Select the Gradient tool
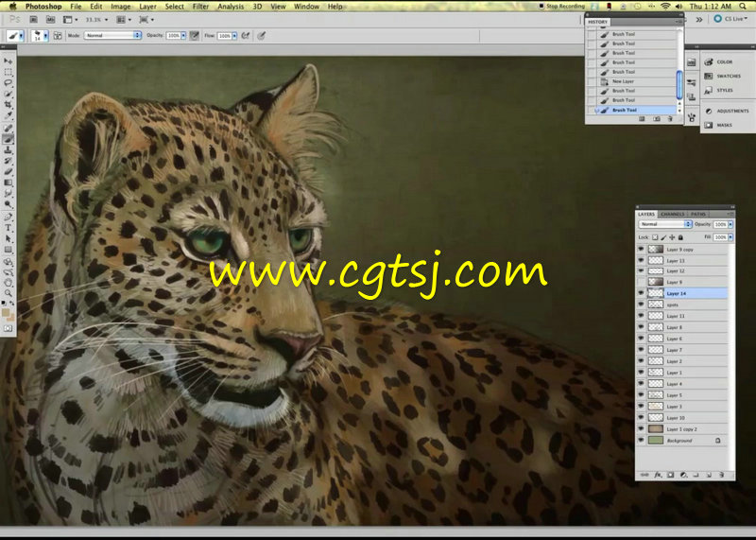This screenshot has height=540, width=756. tap(9, 183)
